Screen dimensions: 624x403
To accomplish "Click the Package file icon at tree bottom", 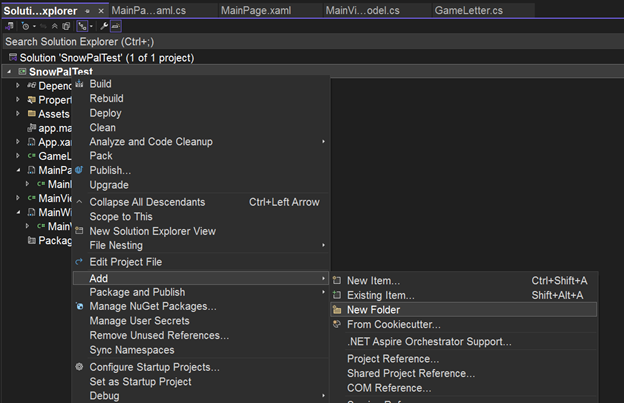I will [x=32, y=240].
